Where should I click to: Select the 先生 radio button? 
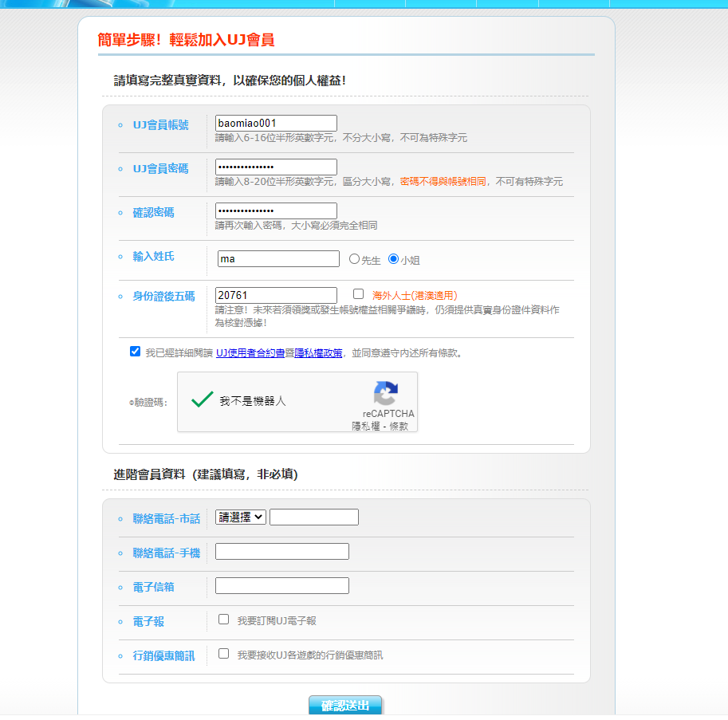click(x=354, y=259)
